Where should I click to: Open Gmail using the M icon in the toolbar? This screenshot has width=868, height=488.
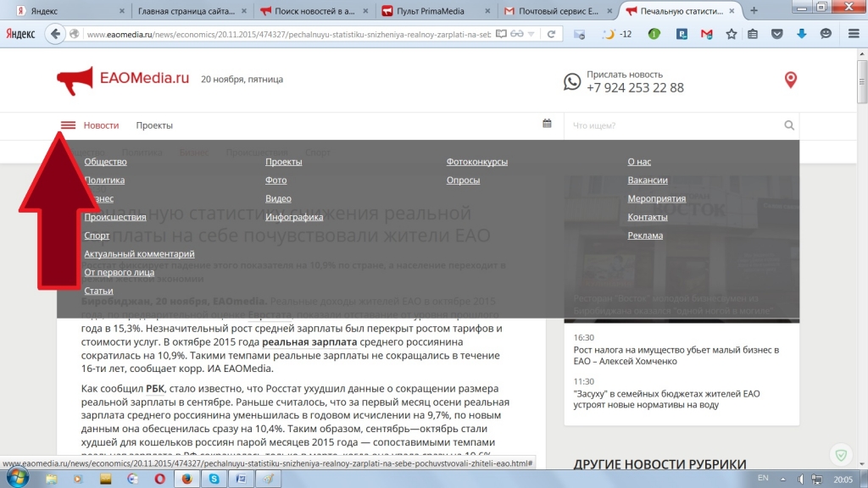tap(707, 34)
